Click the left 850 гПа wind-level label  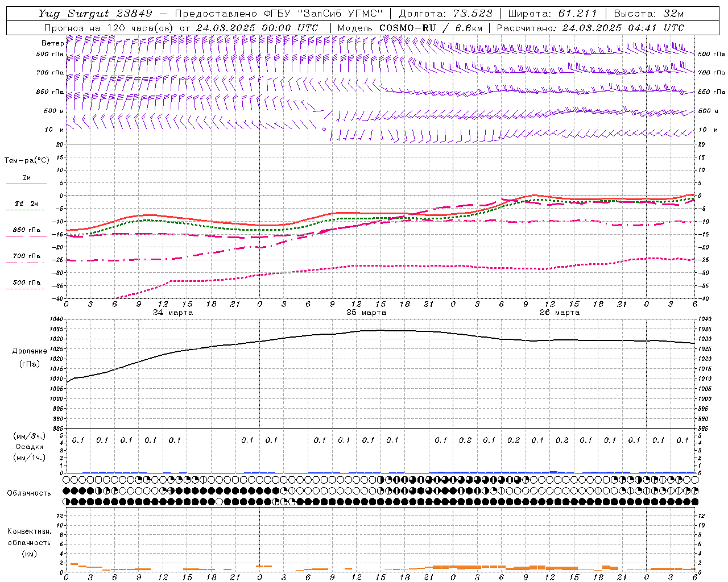(50, 92)
